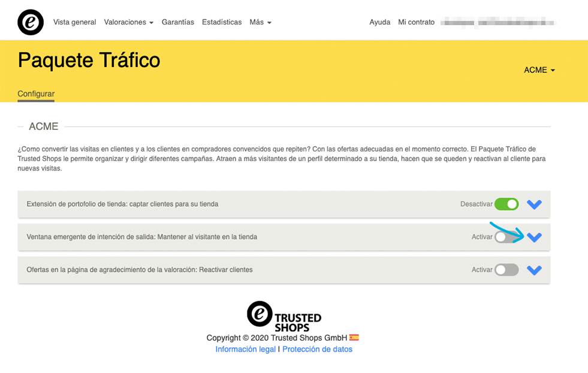Expand Ventana emergente de intención de salida chevron

534,238
